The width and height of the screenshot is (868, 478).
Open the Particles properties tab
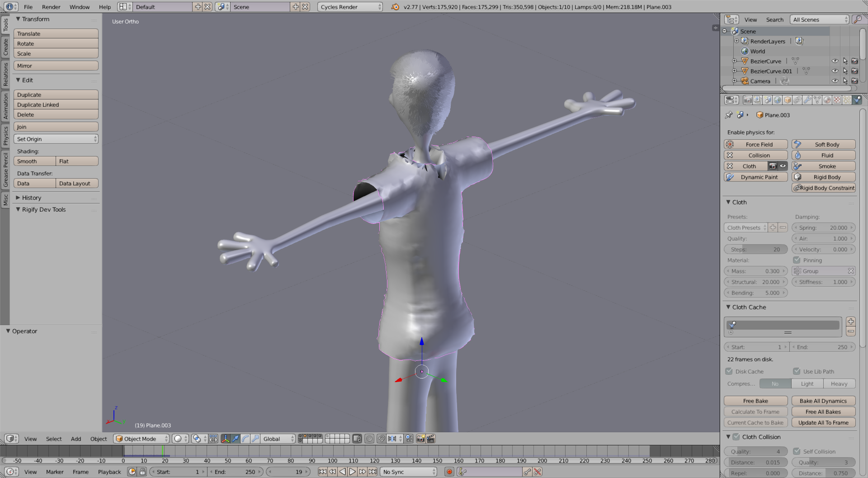pyautogui.click(x=847, y=100)
